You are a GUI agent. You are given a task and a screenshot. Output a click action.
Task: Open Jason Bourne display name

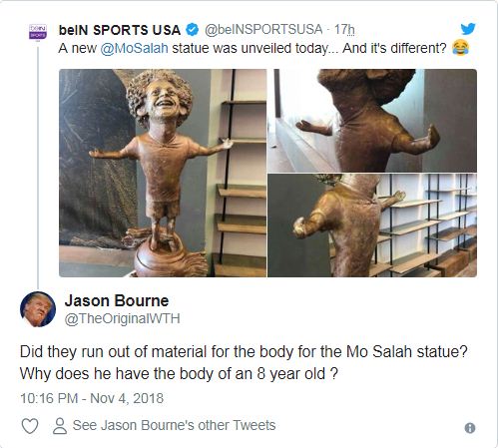tap(117, 300)
